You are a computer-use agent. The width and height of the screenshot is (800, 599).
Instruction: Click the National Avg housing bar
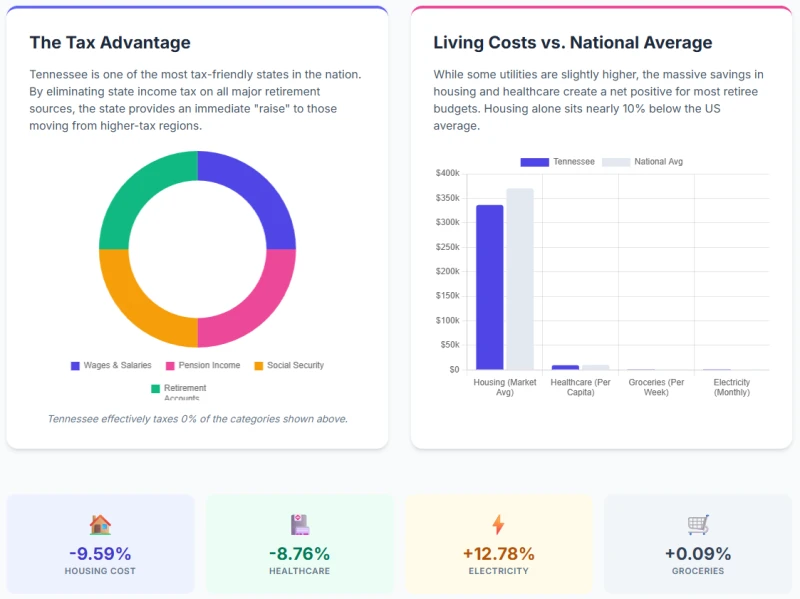(520, 279)
